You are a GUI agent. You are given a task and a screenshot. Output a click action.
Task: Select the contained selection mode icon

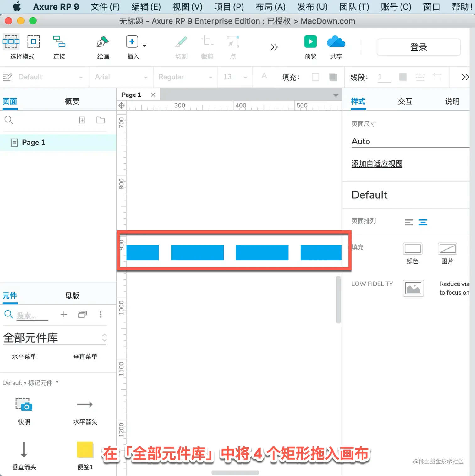(x=34, y=41)
